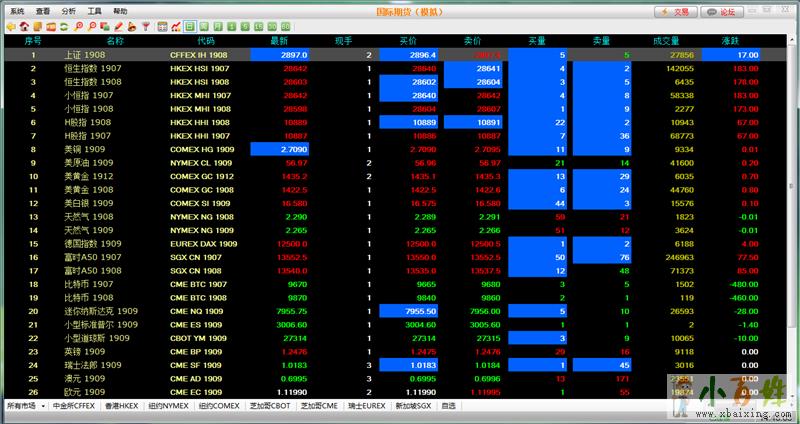Click the 交易 trade button
The width and height of the screenshot is (800, 424).
pyautogui.click(x=676, y=12)
